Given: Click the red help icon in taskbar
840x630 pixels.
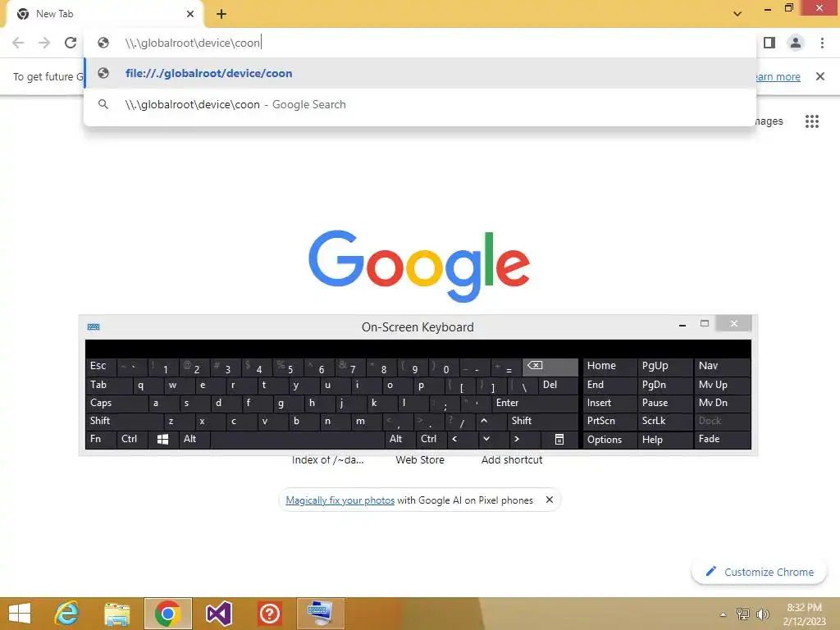Looking at the screenshot, I should pos(269,614).
